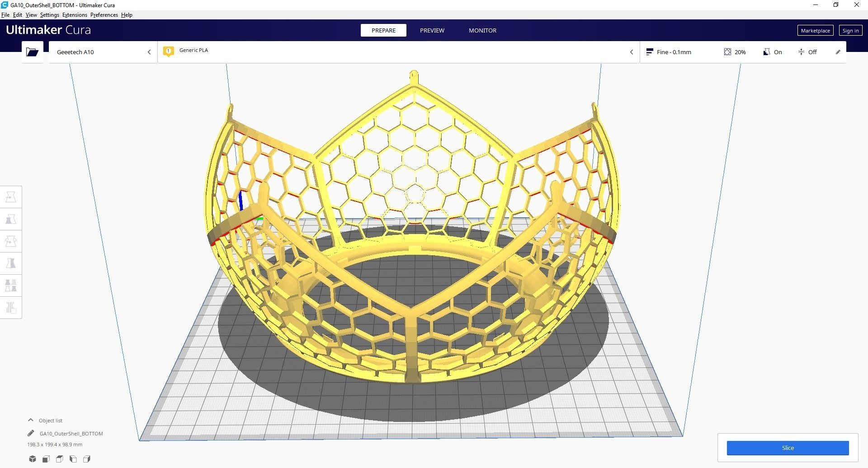Click the Slice button
The height and width of the screenshot is (468, 868).
pos(788,448)
